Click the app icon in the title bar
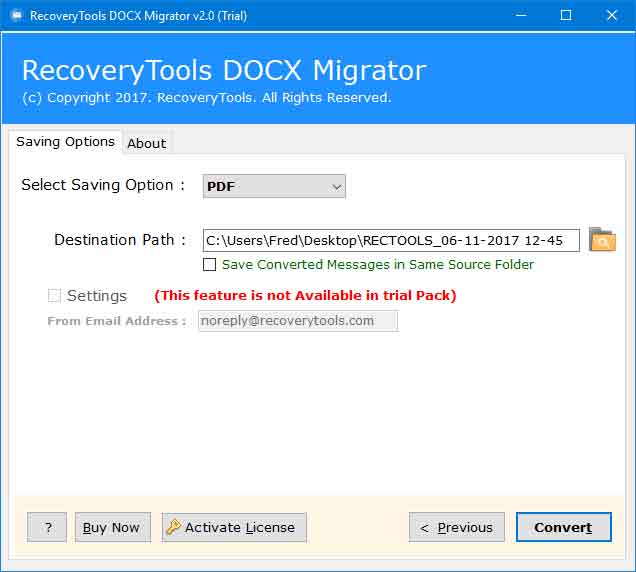Viewport: 636px width, 572px height. click(x=16, y=15)
